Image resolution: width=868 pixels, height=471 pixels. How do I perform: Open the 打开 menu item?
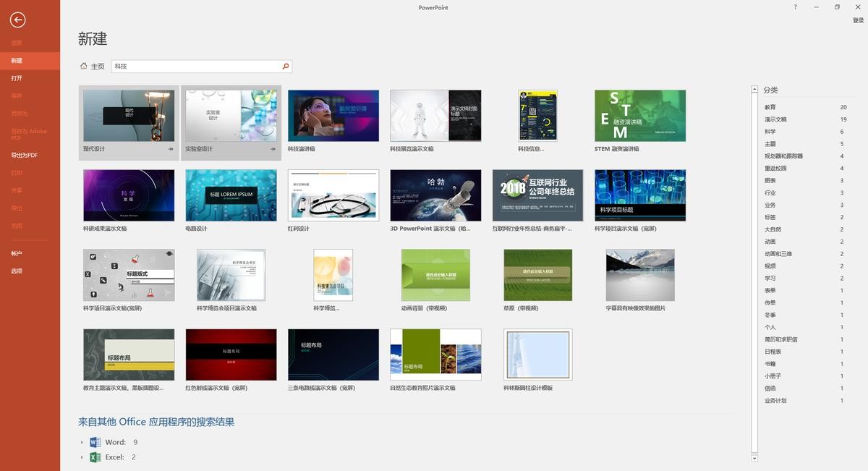coord(17,78)
